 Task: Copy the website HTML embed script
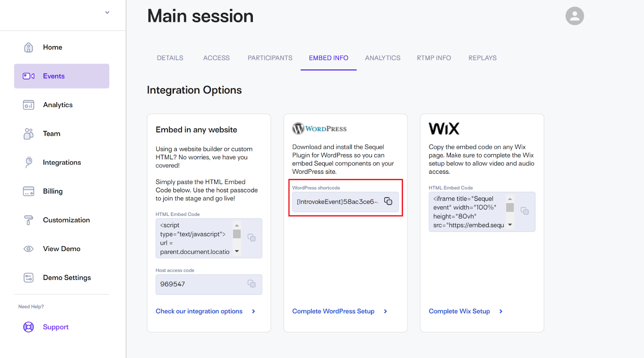tap(252, 238)
